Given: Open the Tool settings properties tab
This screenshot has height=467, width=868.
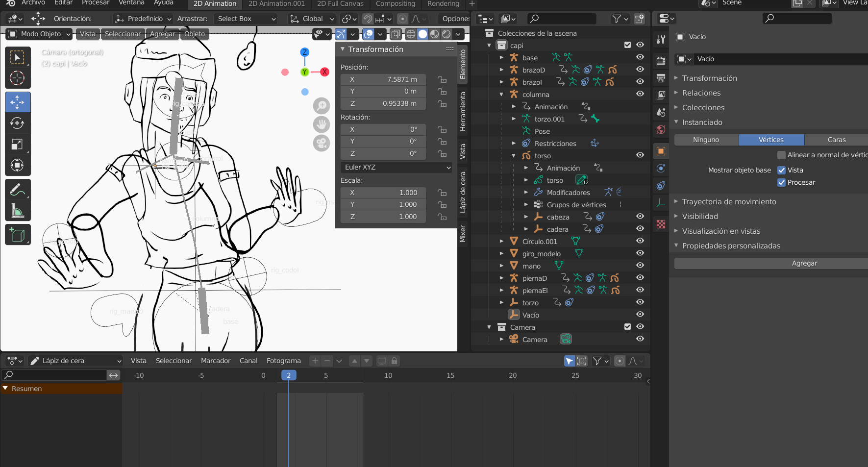Looking at the screenshot, I should 661,39.
